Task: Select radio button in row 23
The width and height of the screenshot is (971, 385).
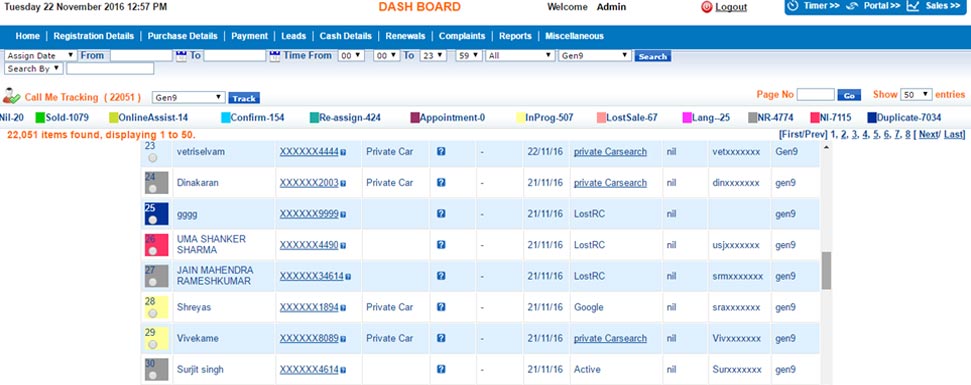Action: tap(152, 158)
